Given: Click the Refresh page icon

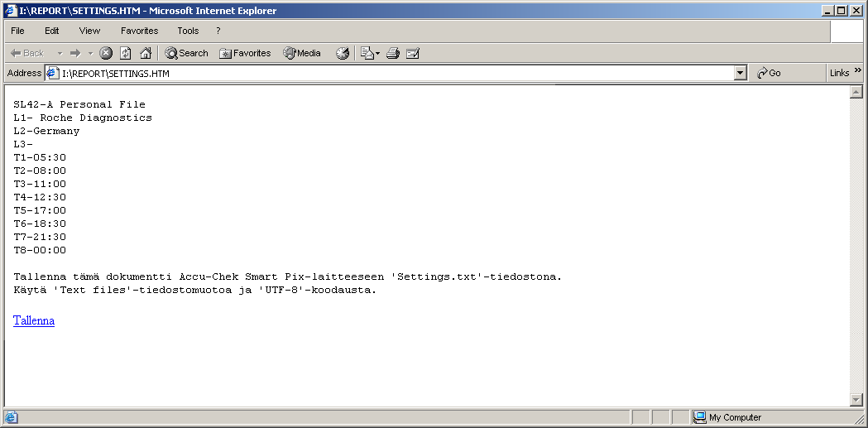Looking at the screenshot, I should (126, 53).
